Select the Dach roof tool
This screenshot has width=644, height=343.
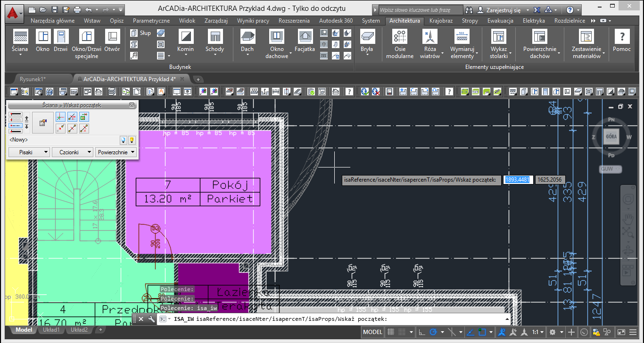[x=247, y=41]
